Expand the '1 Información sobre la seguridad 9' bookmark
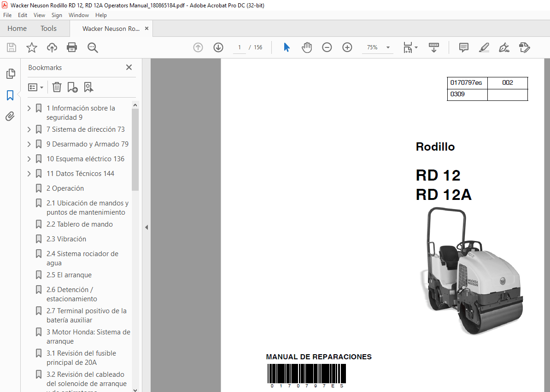550x392 pixels. click(29, 108)
